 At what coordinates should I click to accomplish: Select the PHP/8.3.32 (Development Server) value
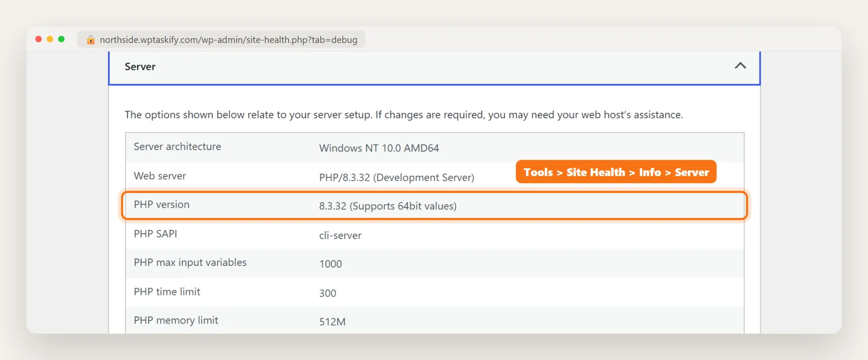pyautogui.click(x=397, y=177)
